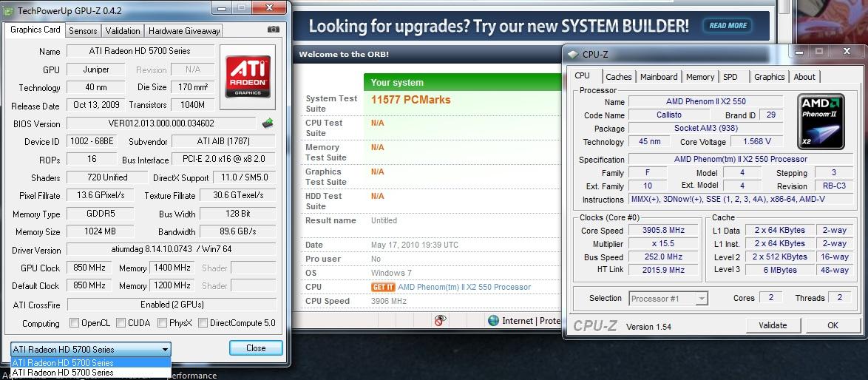Click the CPU-Z title bar app icon
This screenshot has width=868, height=380.
coord(573,54)
